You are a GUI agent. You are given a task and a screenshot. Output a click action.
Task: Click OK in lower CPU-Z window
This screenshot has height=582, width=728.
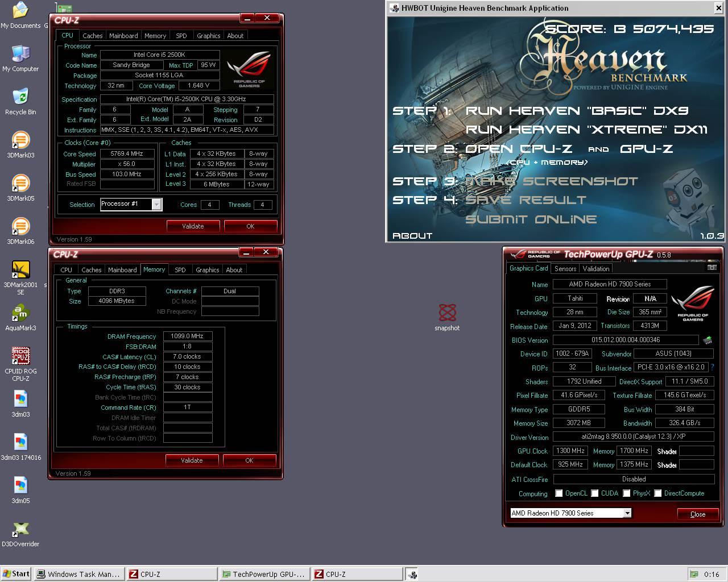click(x=249, y=460)
